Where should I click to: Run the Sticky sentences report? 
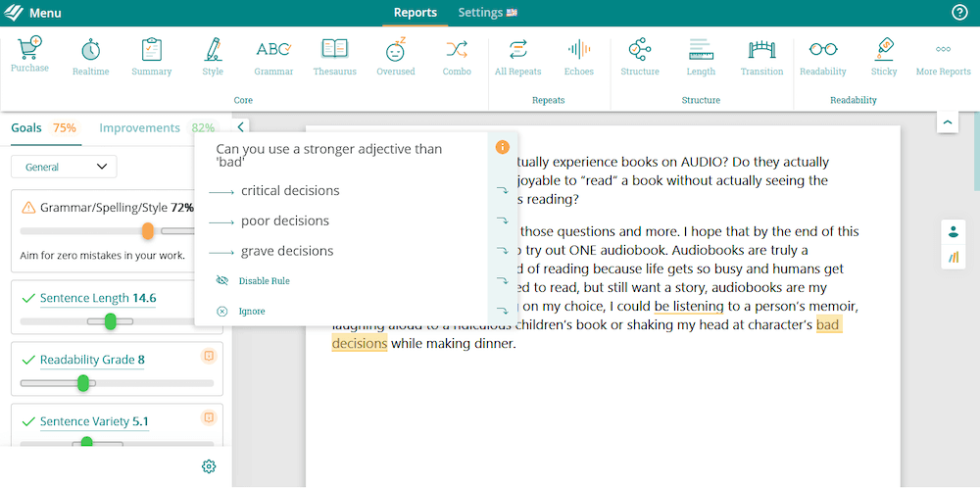coord(883,56)
